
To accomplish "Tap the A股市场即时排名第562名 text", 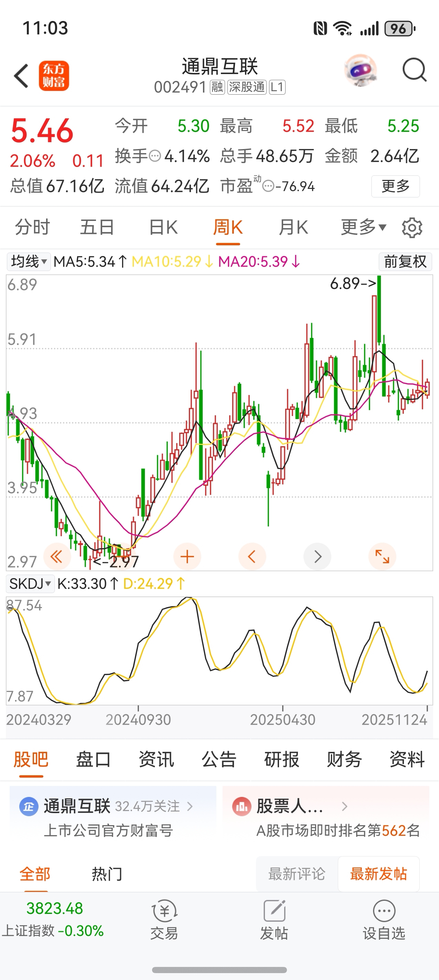I will tap(338, 831).
